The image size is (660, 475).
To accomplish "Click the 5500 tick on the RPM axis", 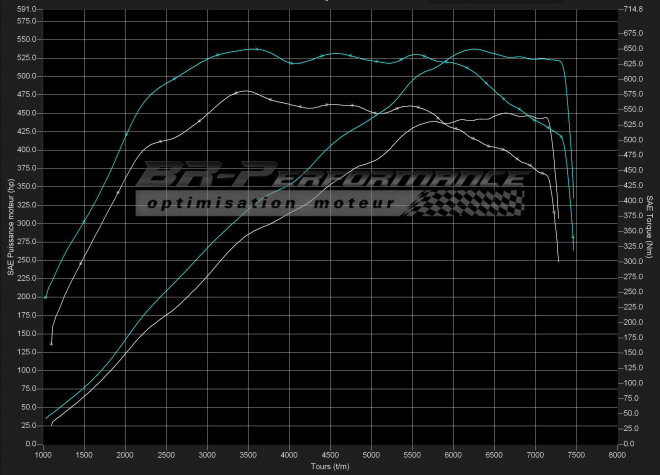I will [x=412, y=455].
